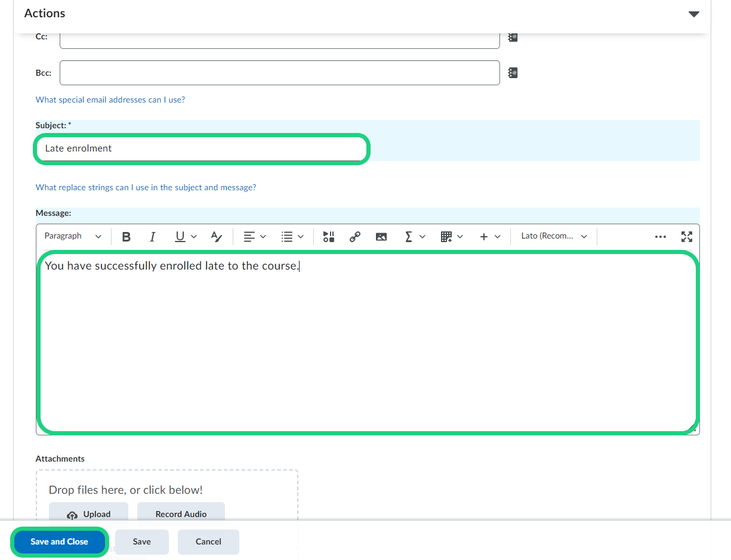Collapse the Actions section
This screenshot has width=731, height=560.
pyautogui.click(x=693, y=14)
